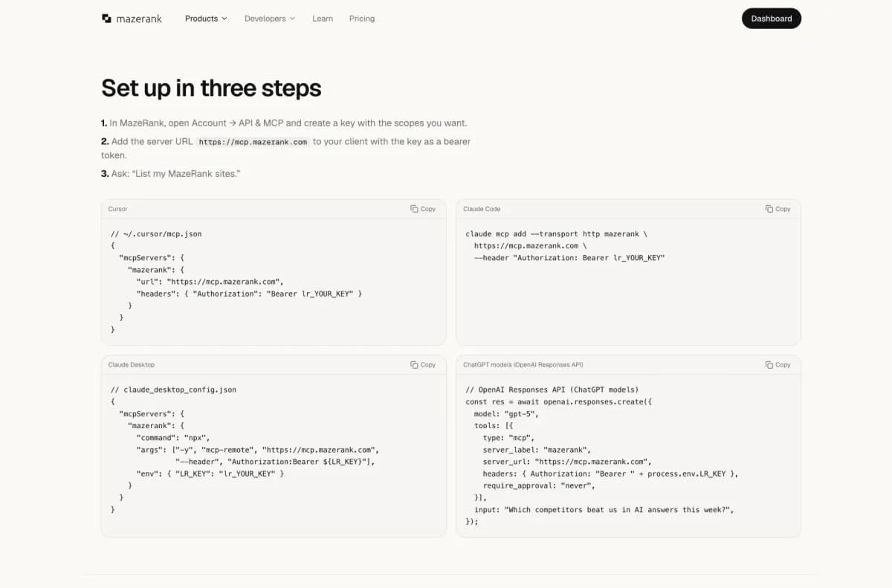Go to the Learn page
Viewport: 892px width, 588px height.
tap(323, 19)
